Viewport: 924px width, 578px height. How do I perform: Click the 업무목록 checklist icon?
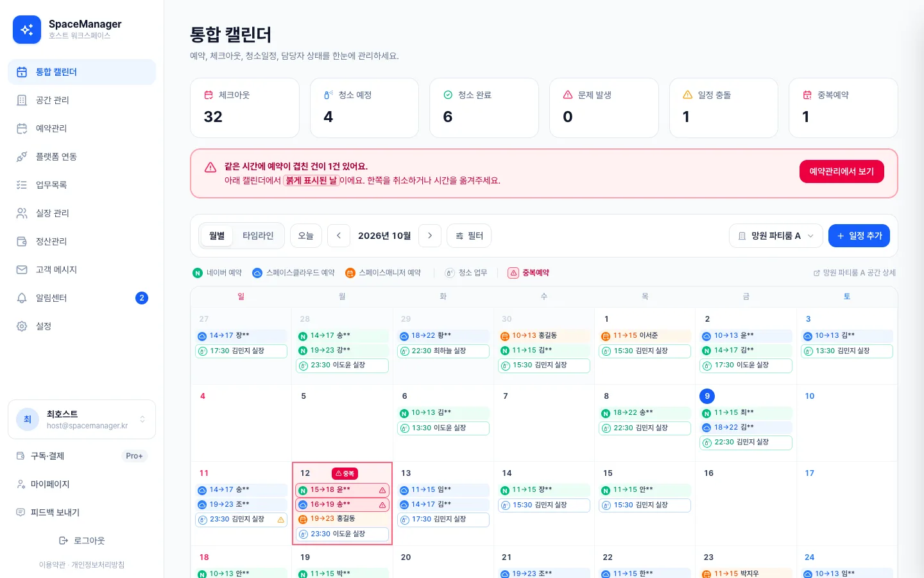point(22,185)
